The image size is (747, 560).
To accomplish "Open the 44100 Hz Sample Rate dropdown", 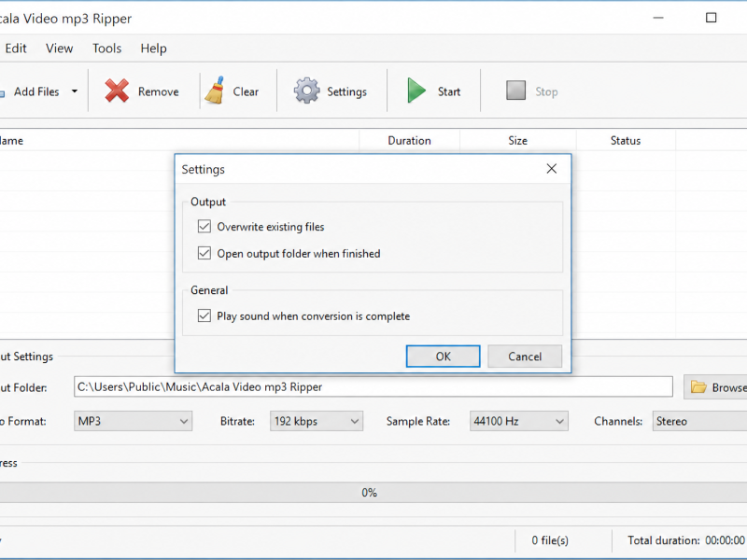I will (x=519, y=421).
